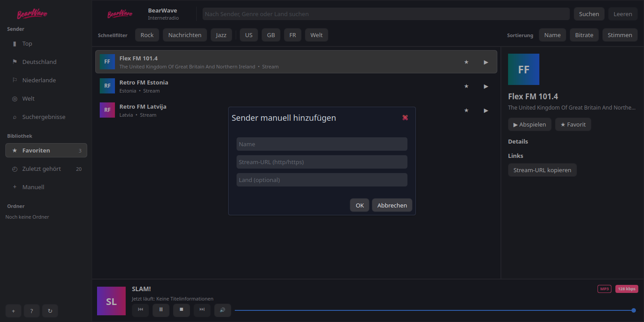Image resolution: width=644 pixels, height=322 pixels.
Task: Show Zuletzt gehört history
Action: coord(46,169)
